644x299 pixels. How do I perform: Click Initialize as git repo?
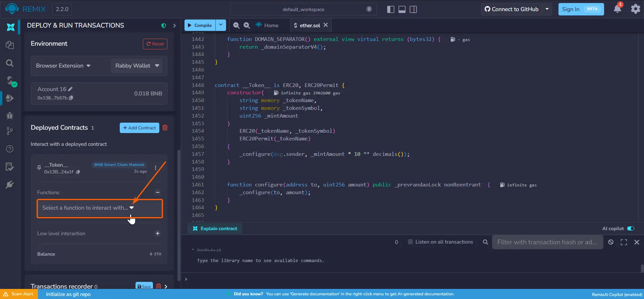tap(68, 294)
